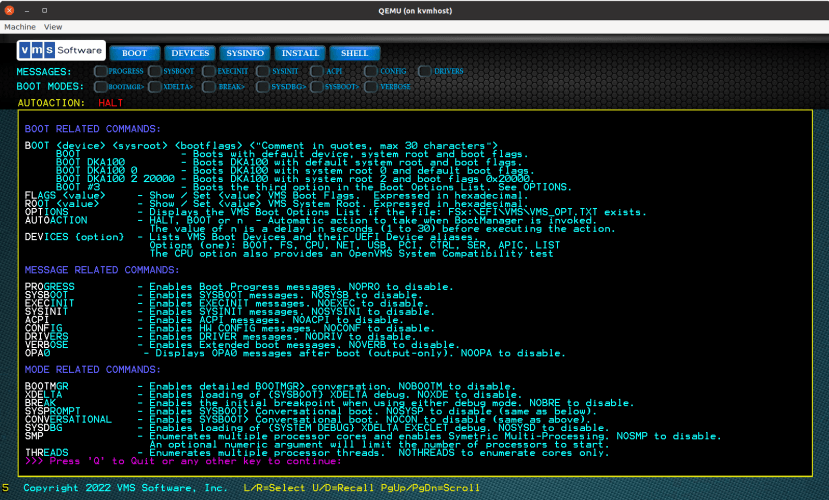Screen dimensions: 829x500
Task: Toggle CONFIG messages checkbox
Action: 371,71
